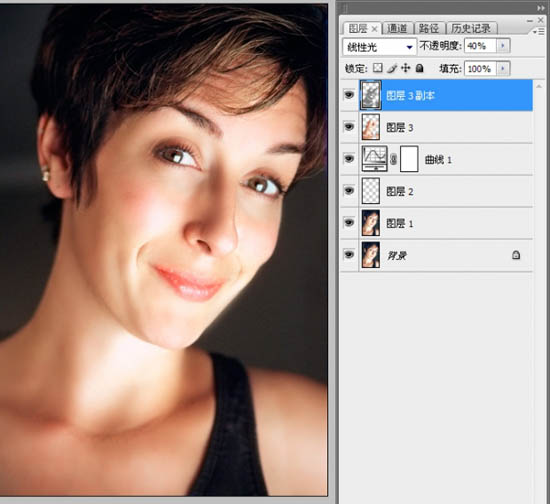Select the 图层 1 layer name
The height and width of the screenshot is (504, 550).
click(400, 223)
